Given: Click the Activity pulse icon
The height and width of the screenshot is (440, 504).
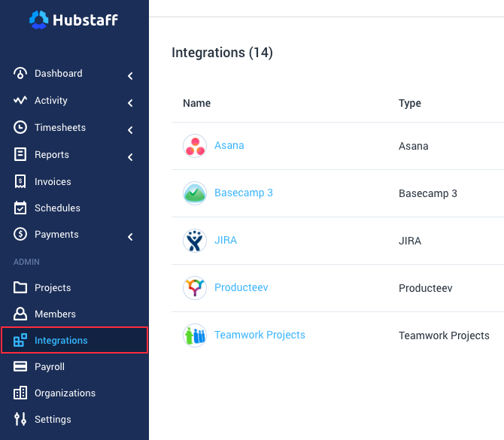Looking at the screenshot, I should coord(20,100).
